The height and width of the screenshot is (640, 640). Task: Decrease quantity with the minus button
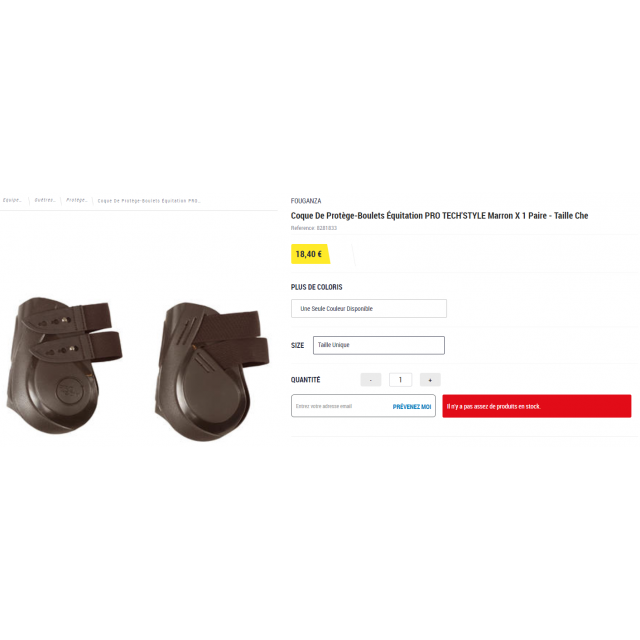tap(371, 380)
